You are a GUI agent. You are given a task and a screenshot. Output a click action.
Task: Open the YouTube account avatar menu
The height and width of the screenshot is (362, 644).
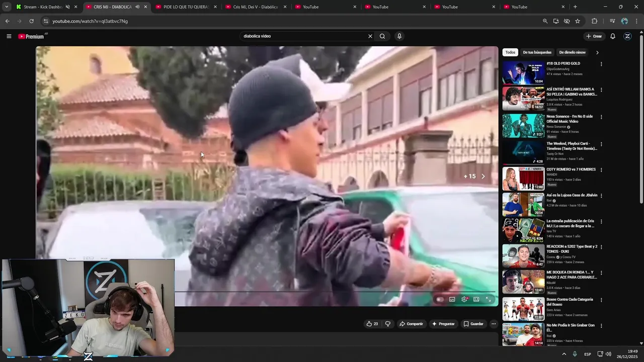pyautogui.click(x=627, y=36)
